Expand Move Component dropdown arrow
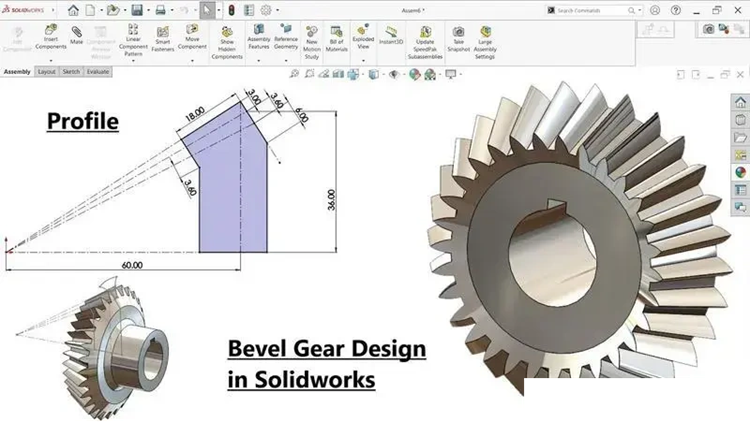Screen dimensions: 750x423 pyautogui.click(x=192, y=61)
